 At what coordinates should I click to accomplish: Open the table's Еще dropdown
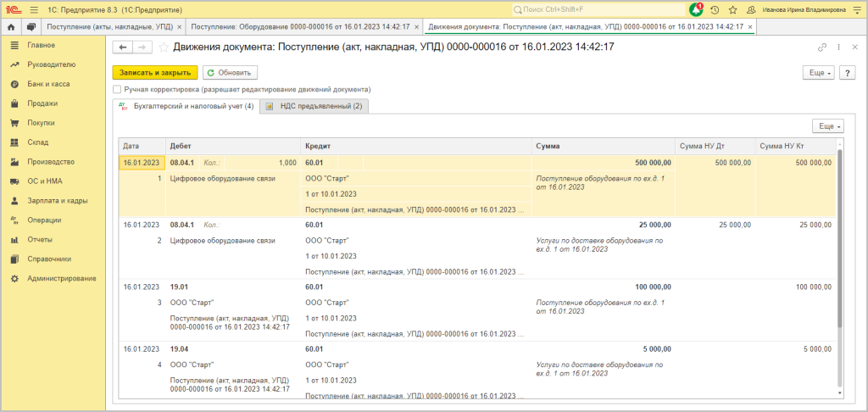click(827, 125)
